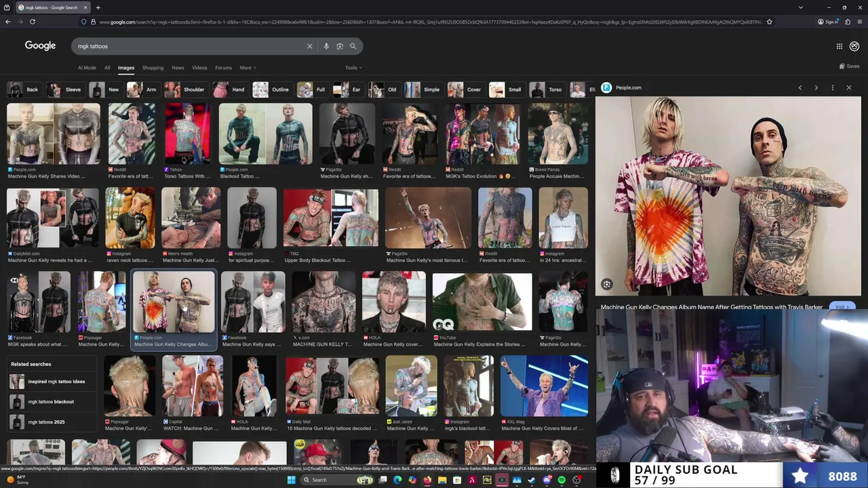Filter images by Torso chip
This screenshot has width=868, height=488.
[547, 89]
